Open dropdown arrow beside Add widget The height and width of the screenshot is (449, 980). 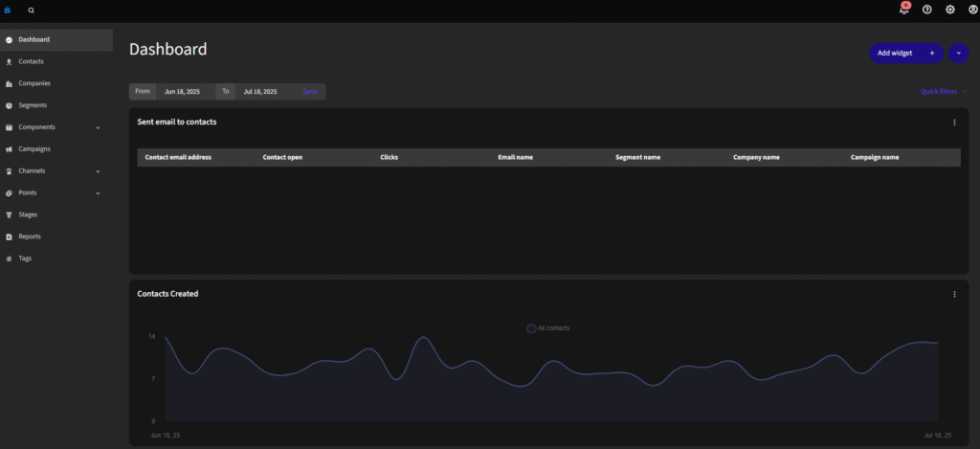click(x=959, y=54)
